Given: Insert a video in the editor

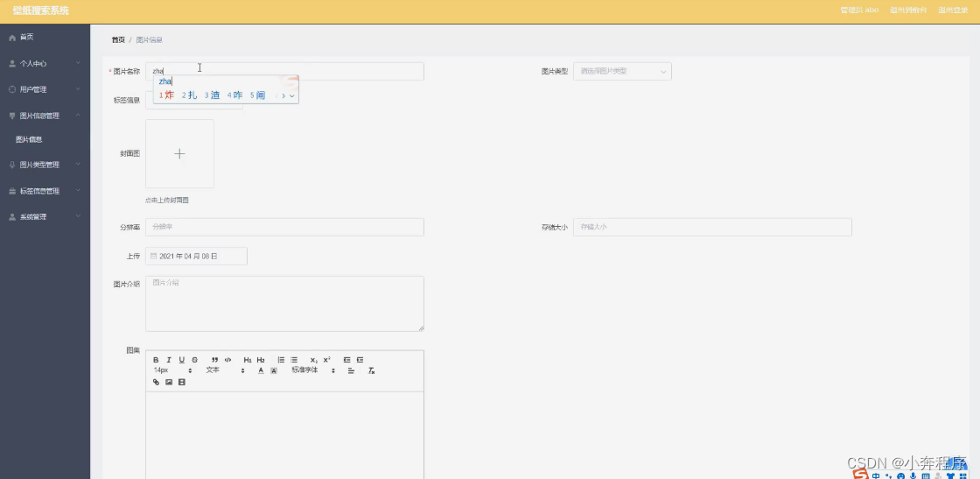Looking at the screenshot, I should (182, 382).
